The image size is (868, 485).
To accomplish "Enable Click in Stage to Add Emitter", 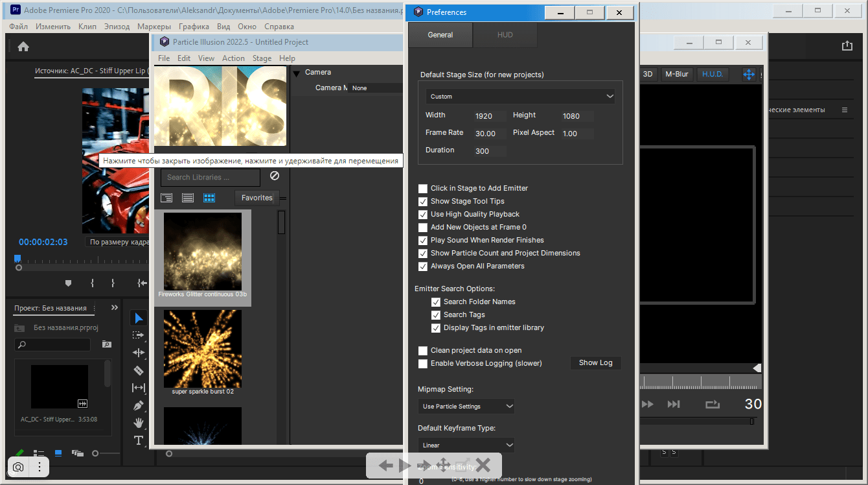I will pyautogui.click(x=423, y=189).
